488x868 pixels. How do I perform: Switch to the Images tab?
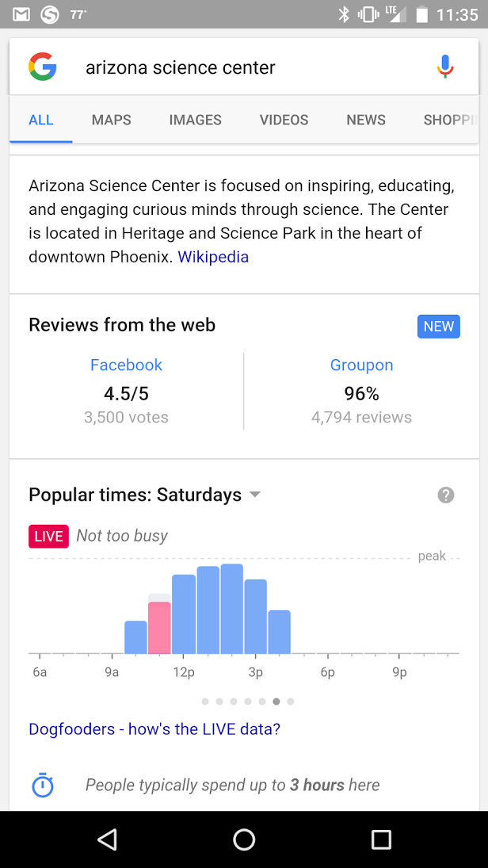196,120
